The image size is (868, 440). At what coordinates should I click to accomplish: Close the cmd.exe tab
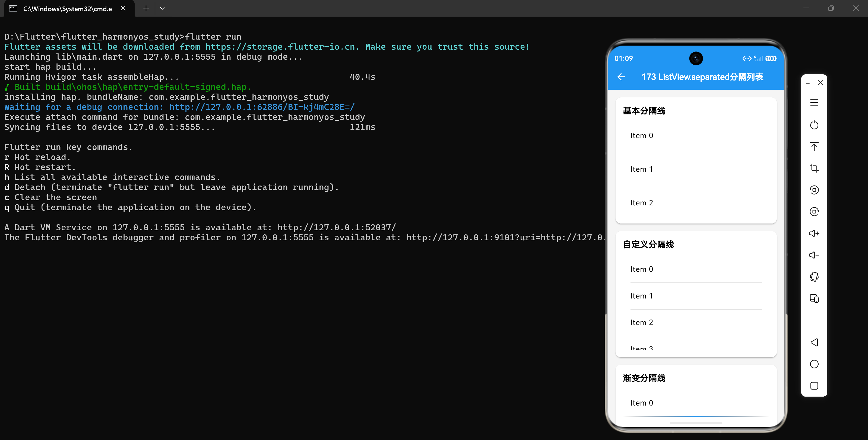tap(123, 8)
